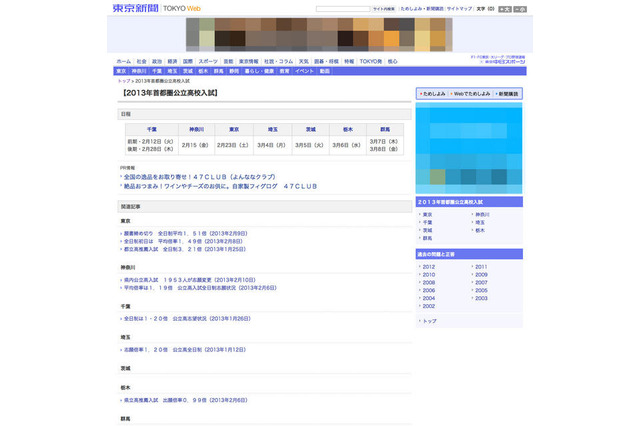Click the 千葉 schedule table header

pos(151,129)
